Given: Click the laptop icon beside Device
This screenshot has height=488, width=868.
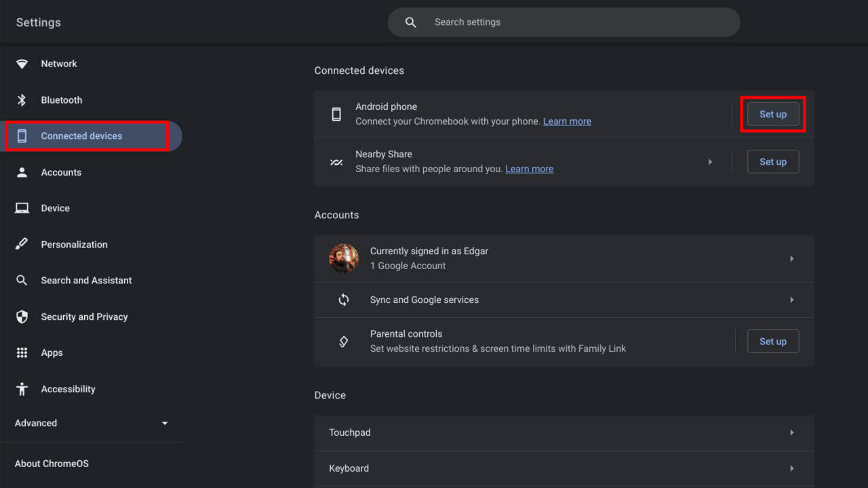Looking at the screenshot, I should [22, 208].
